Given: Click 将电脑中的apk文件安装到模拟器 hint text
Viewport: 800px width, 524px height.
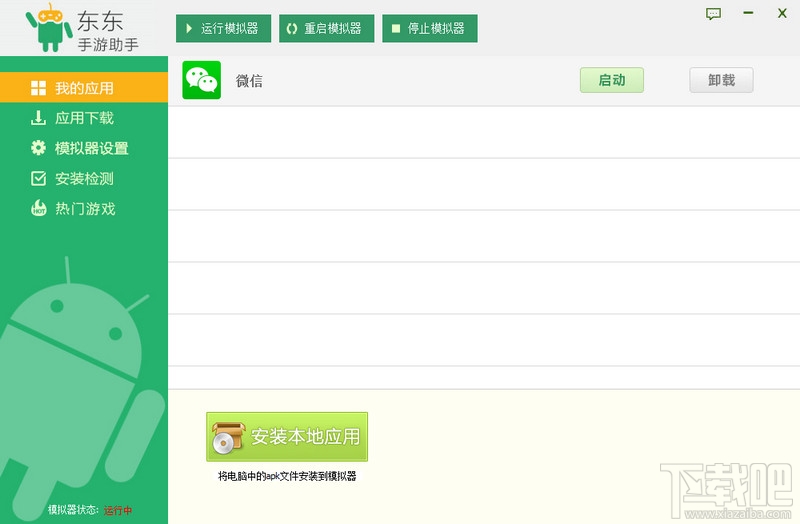Looking at the screenshot, I should 287,476.
